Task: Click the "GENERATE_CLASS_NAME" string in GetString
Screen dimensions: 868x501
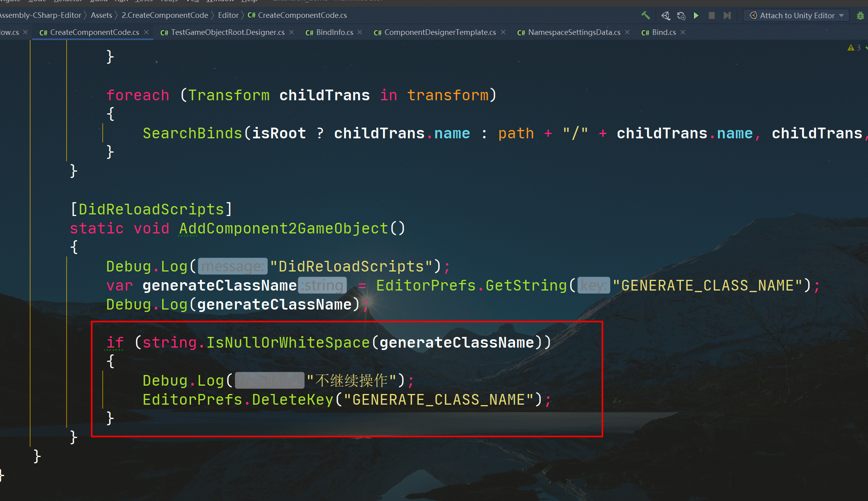Action: pos(707,285)
